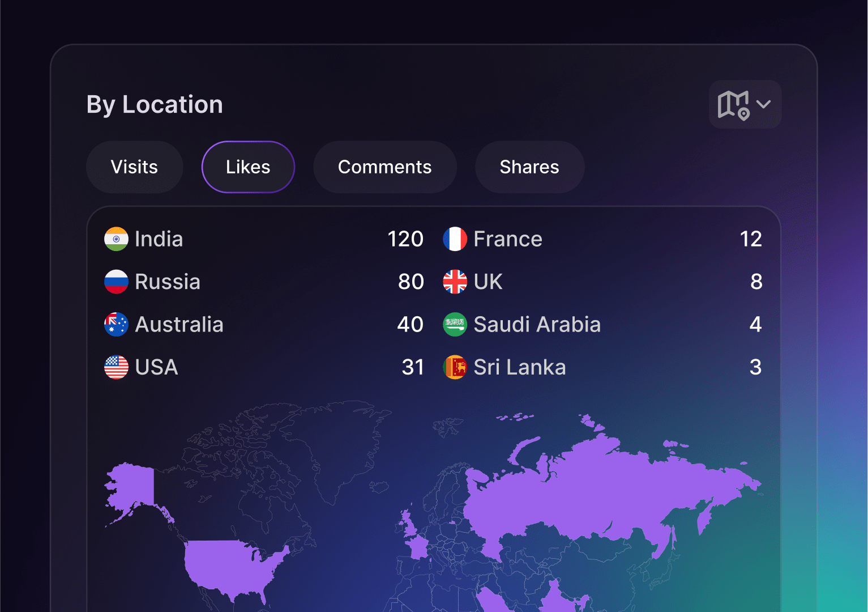Screen dimensions: 868x612
Task: Click the Saudi Arabia flag icon
Action: 455,325
